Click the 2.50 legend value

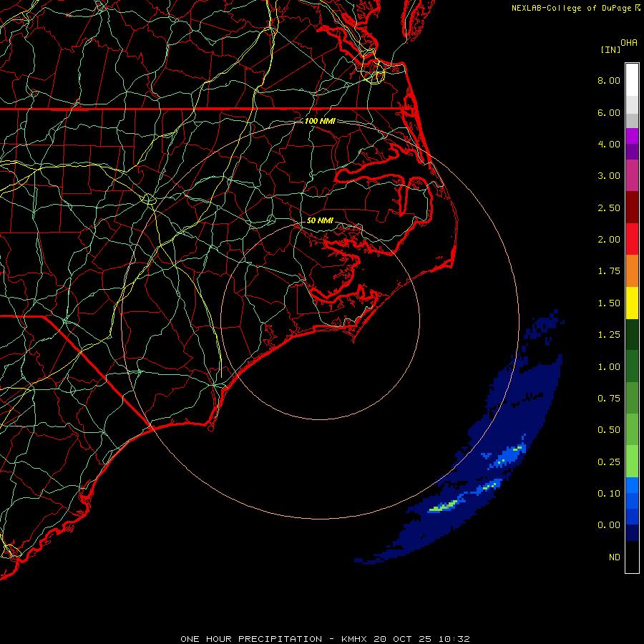609,208
